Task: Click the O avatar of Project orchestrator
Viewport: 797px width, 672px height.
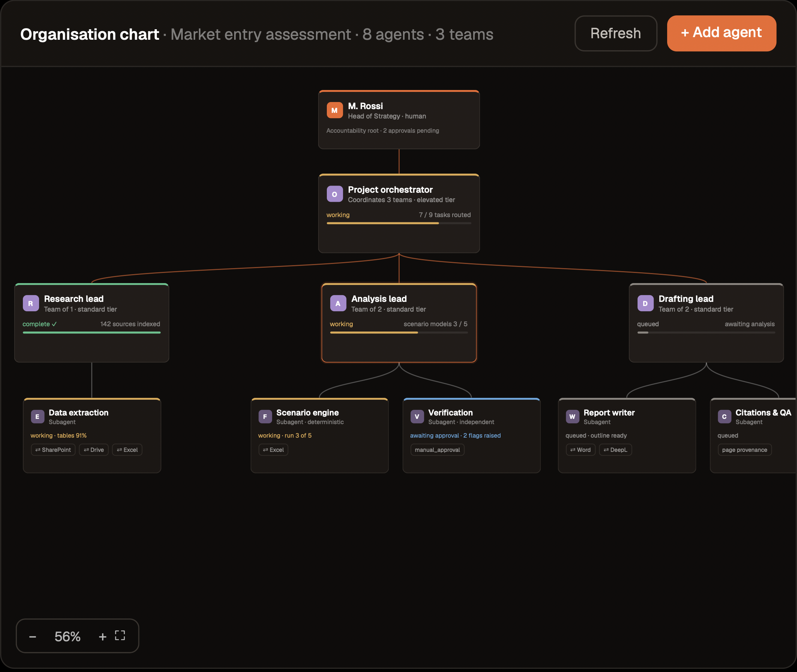Action: [334, 194]
